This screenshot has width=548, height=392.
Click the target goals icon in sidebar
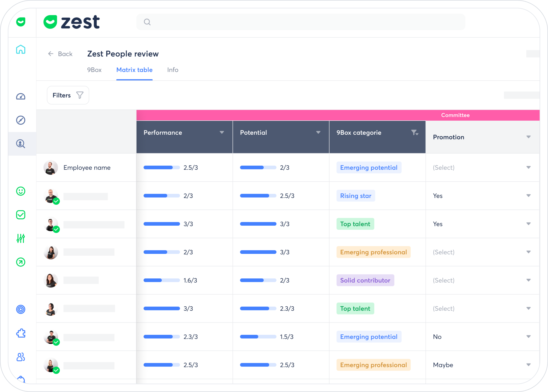pyautogui.click(x=21, y=309)
